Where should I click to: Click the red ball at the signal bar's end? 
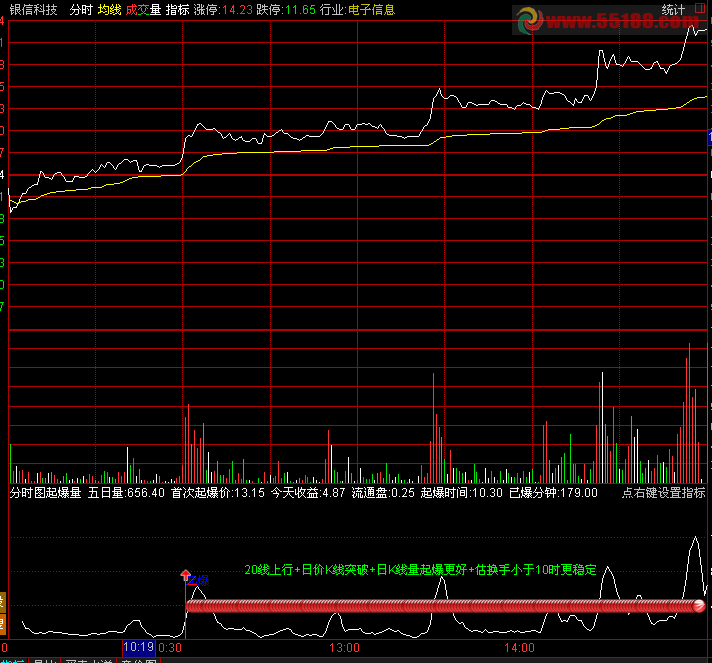point(698,605)
